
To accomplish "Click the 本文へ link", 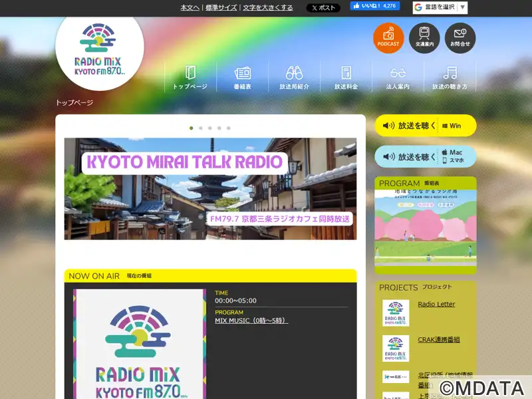I will tap(190, 7).
